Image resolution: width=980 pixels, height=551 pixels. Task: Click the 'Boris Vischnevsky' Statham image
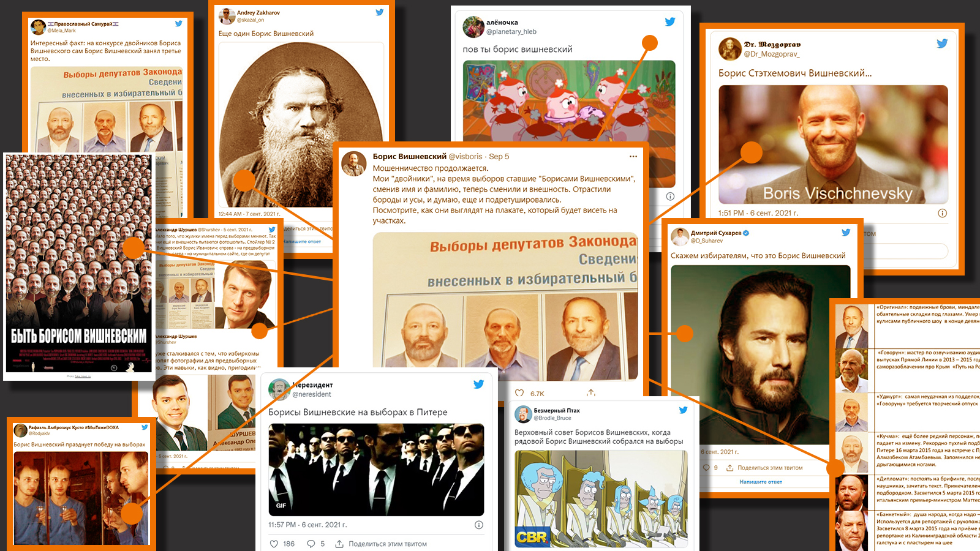(833, 144)
